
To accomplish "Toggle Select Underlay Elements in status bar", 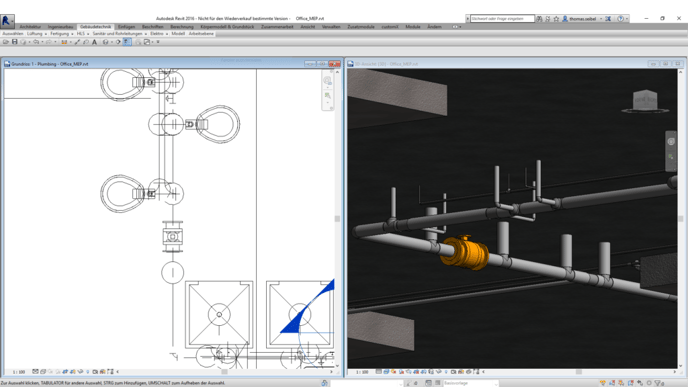I will click(612, 383).
